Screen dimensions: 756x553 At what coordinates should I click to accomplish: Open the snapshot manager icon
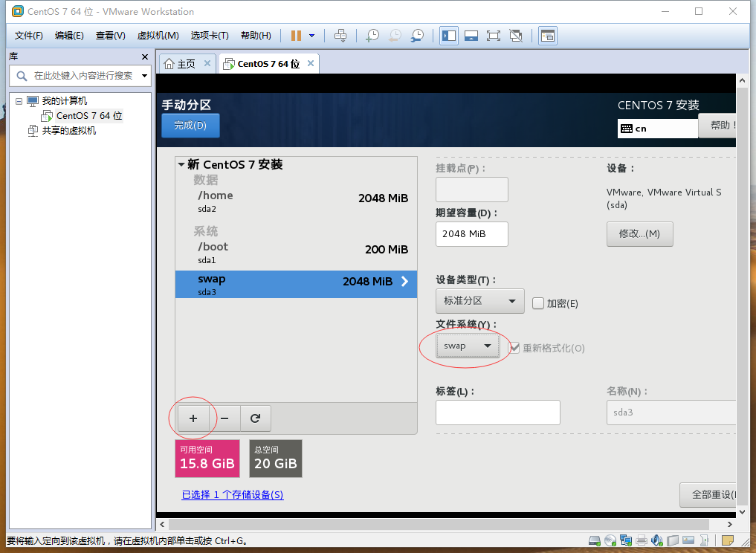pos(417,36)
